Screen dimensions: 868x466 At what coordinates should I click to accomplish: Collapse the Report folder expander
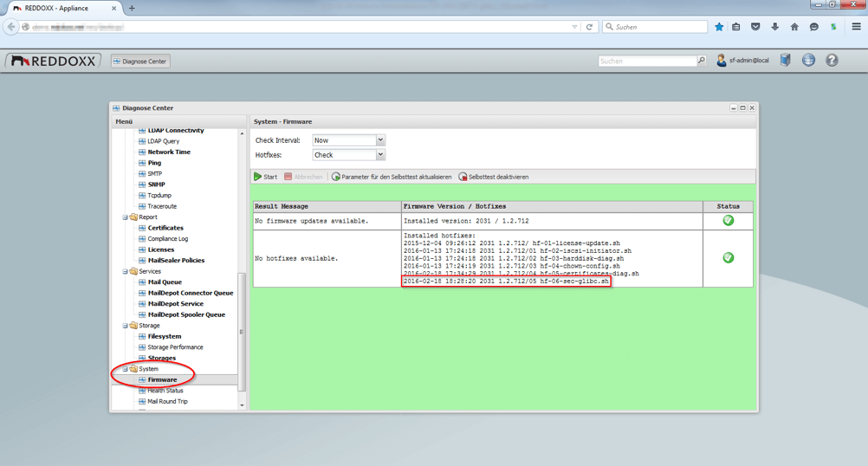click(125, 217)
